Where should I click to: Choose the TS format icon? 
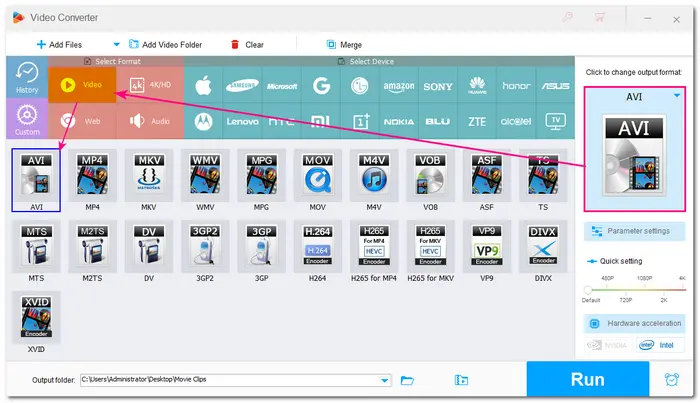point(543,175)
